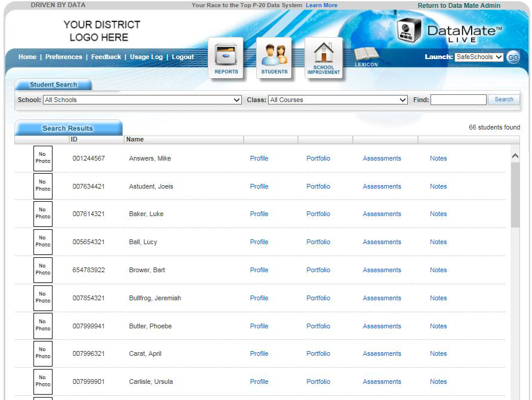Click the No Photo thumbnail for Mike Answers
Viewport: 532px width, 400px height.
43,158
